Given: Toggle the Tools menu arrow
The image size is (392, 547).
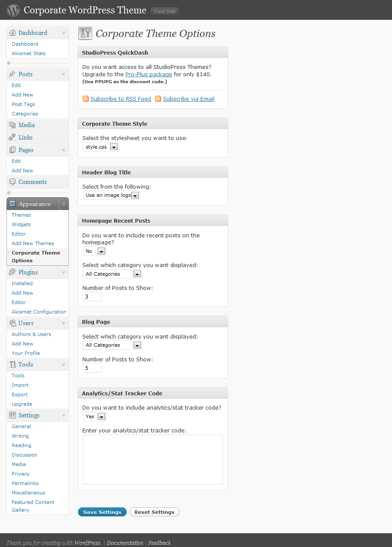Looking at the screenshot, I should [63, 364].
